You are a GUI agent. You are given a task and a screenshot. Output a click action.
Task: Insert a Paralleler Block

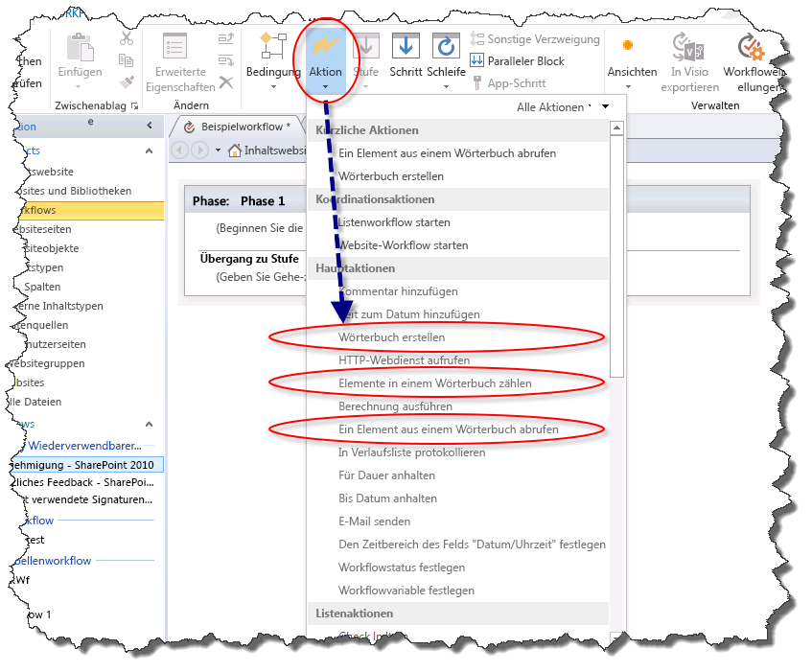coord(517,60)
